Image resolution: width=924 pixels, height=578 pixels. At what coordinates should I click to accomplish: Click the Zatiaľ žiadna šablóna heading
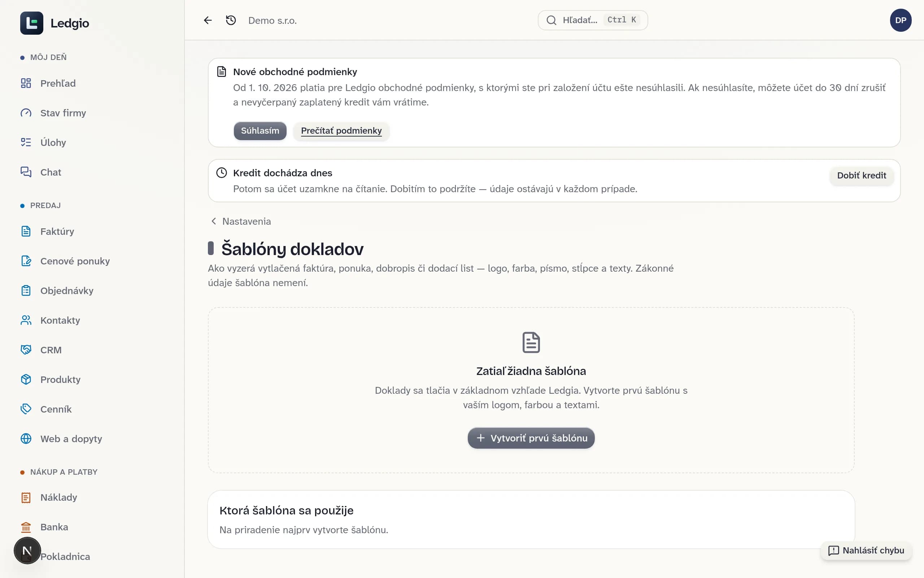click(x=531, y=371)
